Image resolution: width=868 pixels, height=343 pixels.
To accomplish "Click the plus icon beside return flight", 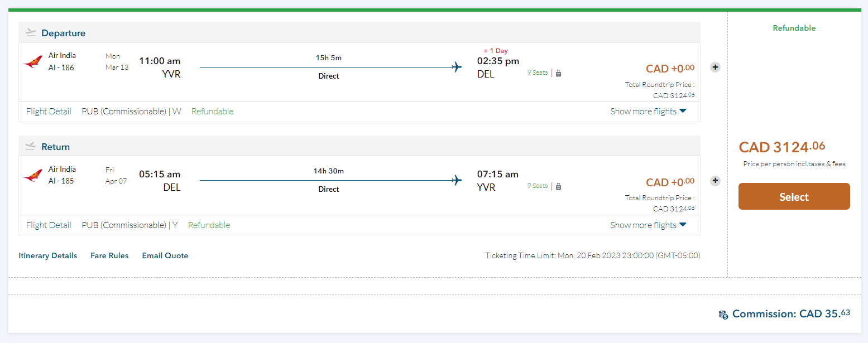I will tap(715, 181).
